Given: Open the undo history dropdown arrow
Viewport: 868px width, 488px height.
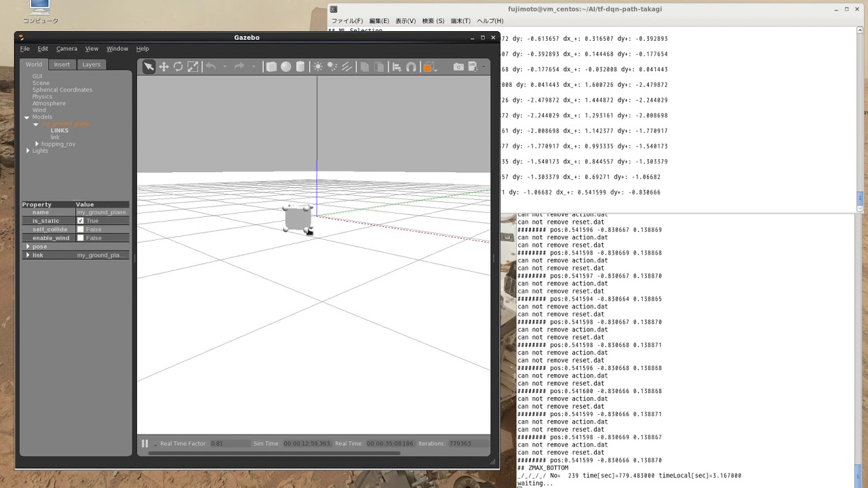Looking at the screenshot, I should [x=224, y=66].
